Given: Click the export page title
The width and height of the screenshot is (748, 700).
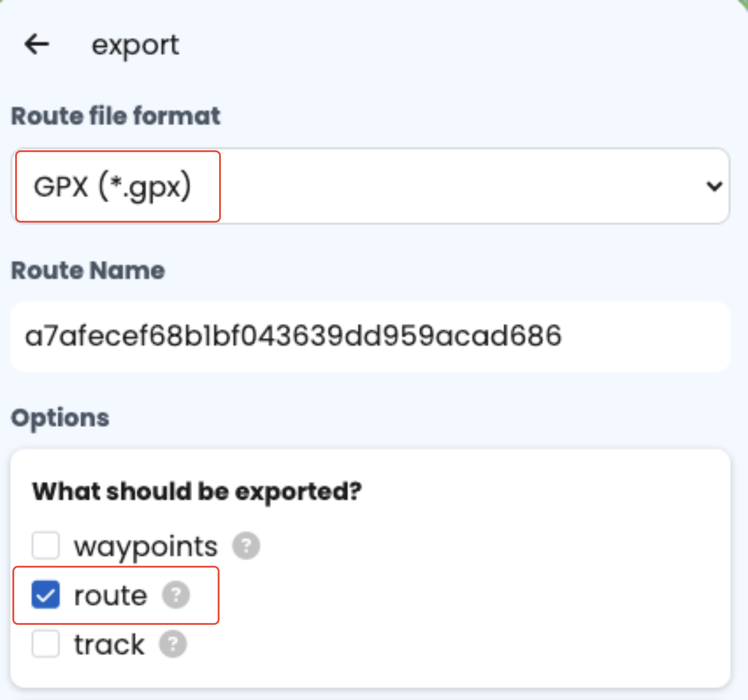Looking at the screenshot, I should coord(135,45).
